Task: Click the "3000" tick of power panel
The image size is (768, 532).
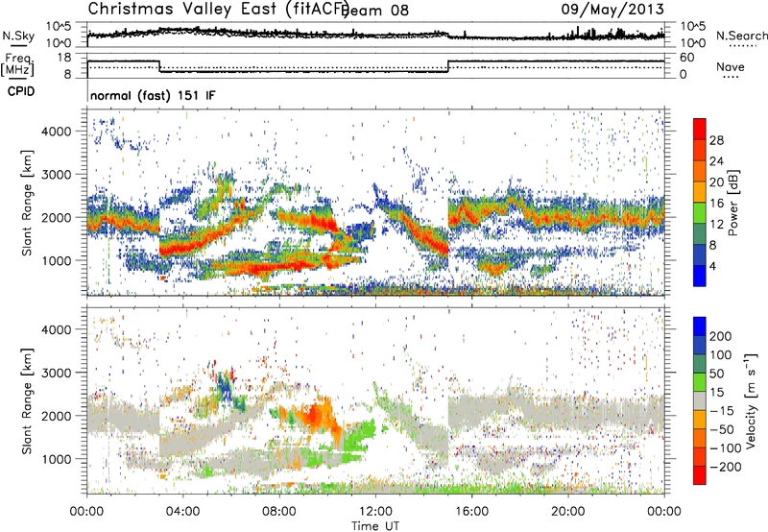Action: [x=56, y=175]
